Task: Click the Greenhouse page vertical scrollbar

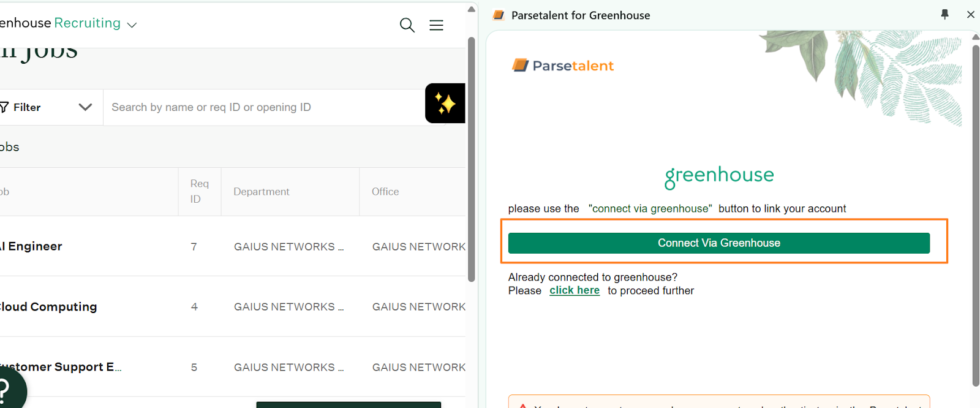Action: (x=471, y=159)
